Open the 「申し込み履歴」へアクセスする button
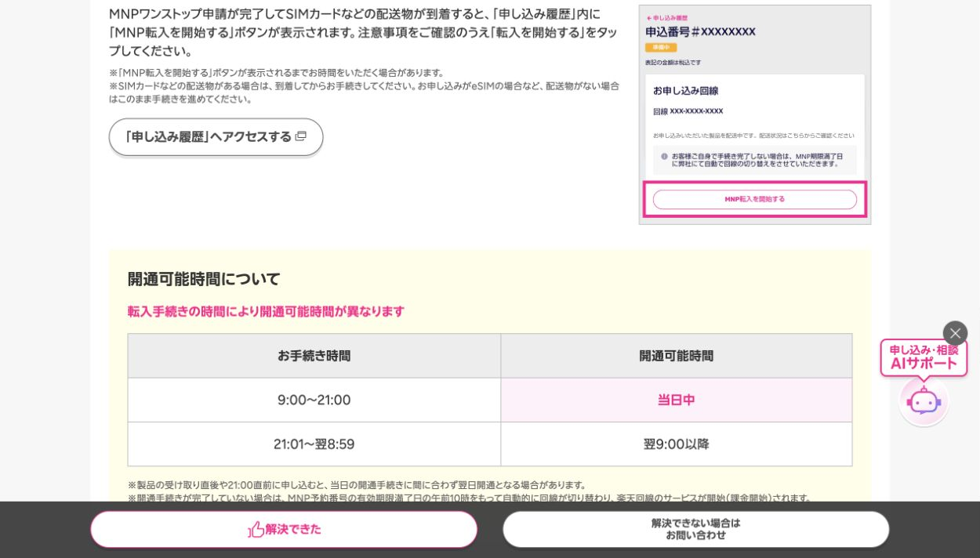This screenshot has width=980, height=558. [216, 137]
